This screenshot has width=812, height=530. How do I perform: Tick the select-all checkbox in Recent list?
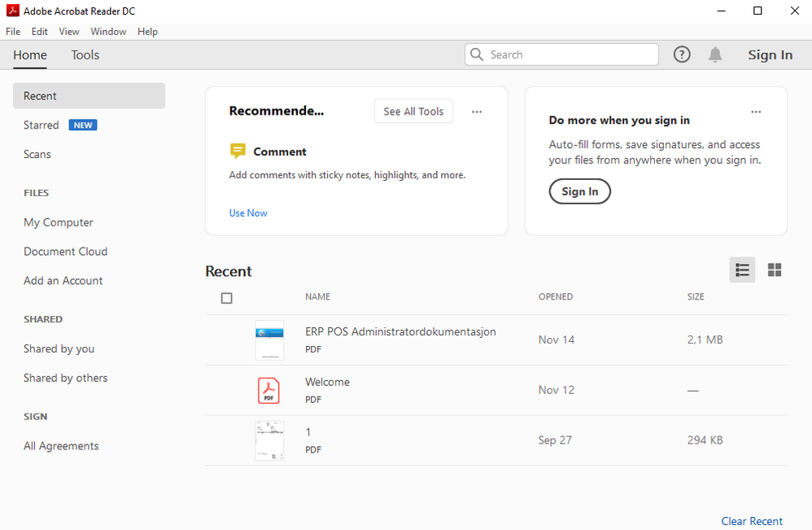point(226,298)
